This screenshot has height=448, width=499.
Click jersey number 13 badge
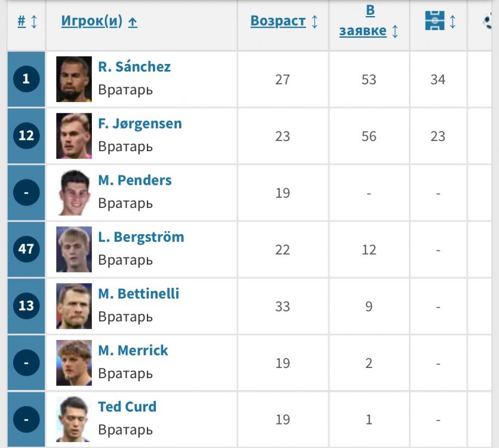(26, 306)
